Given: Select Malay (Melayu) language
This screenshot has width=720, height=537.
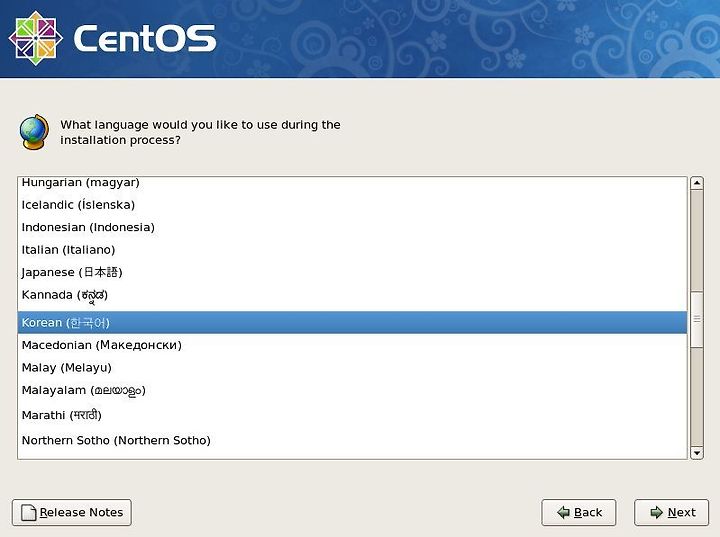Looking at the screenshot, I should 352,367.
